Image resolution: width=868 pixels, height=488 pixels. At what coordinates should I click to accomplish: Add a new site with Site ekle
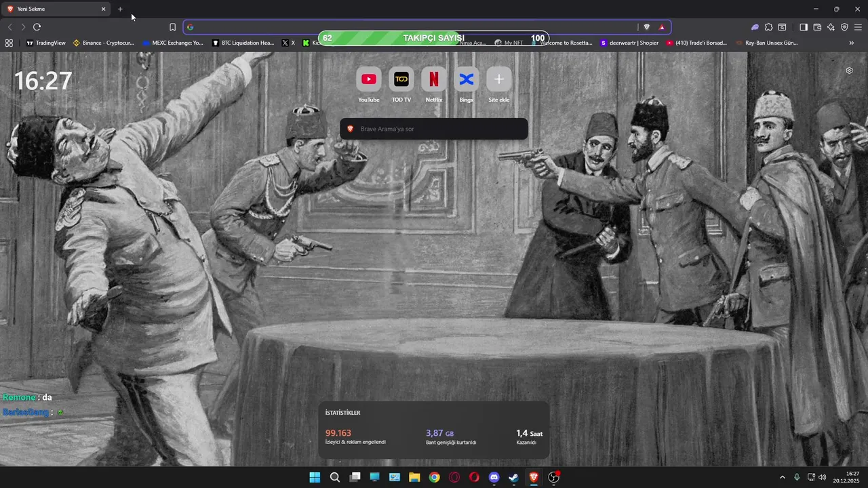[x=498, y=79]
